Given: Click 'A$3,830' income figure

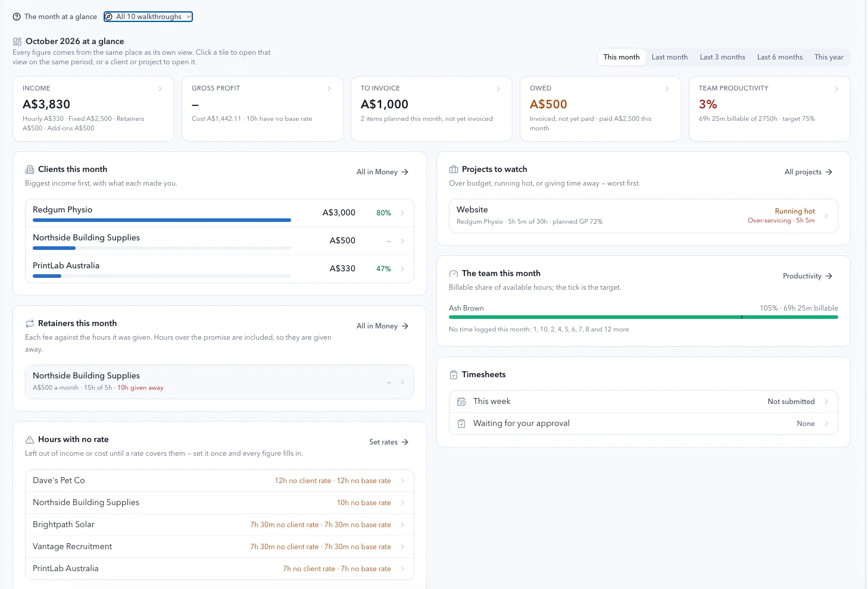Looking at the screenshot, I should (x=46, y=104).
